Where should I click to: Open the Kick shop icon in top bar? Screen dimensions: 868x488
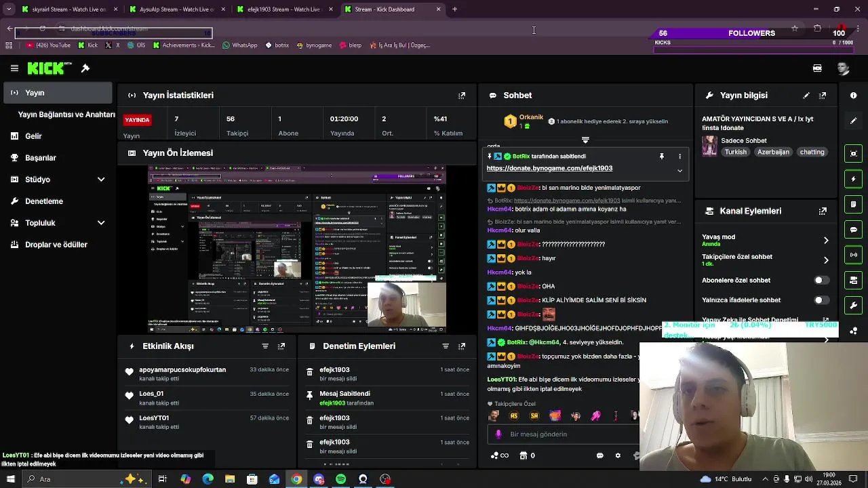pos(817,68)
